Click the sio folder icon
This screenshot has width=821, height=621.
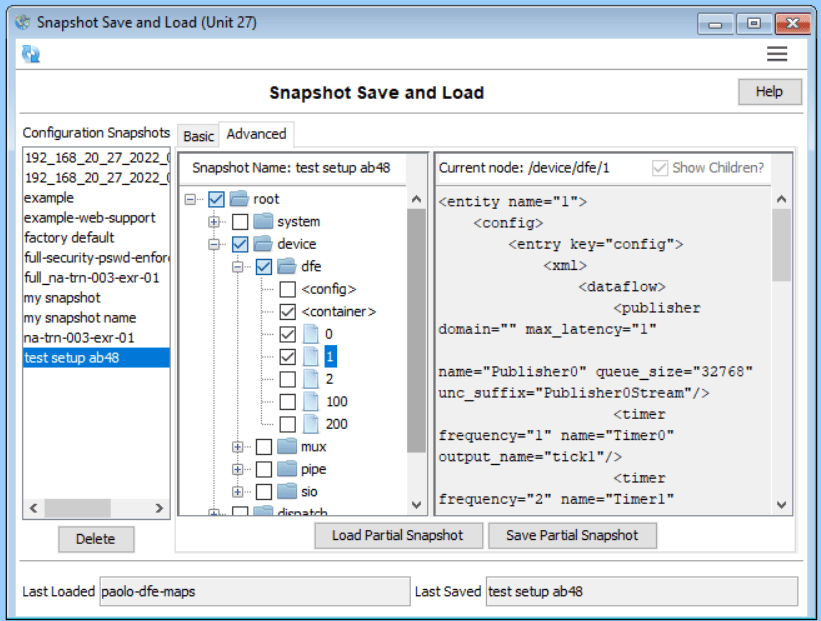pyautogui.click(x=287, y=492)
